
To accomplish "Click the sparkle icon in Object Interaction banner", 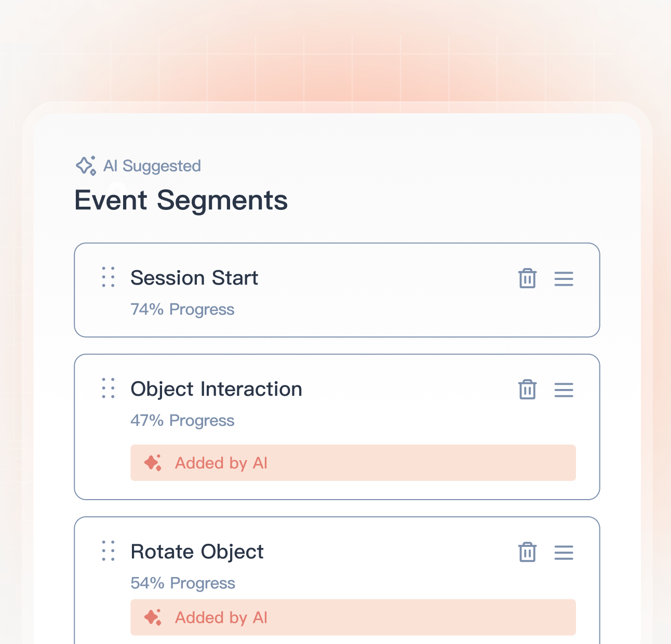I will coord(153,463).
